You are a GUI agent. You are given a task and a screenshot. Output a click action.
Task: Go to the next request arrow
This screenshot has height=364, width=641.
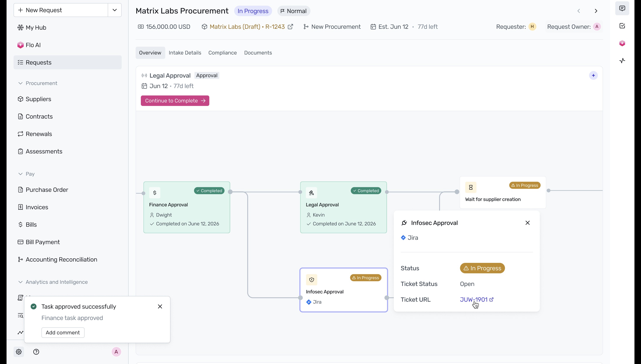(x=596, y=11)
